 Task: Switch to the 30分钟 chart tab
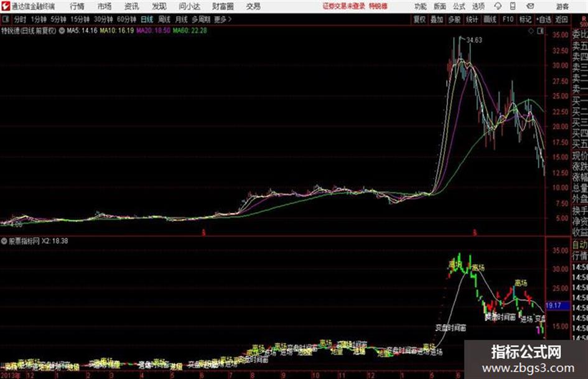point(103,19)
